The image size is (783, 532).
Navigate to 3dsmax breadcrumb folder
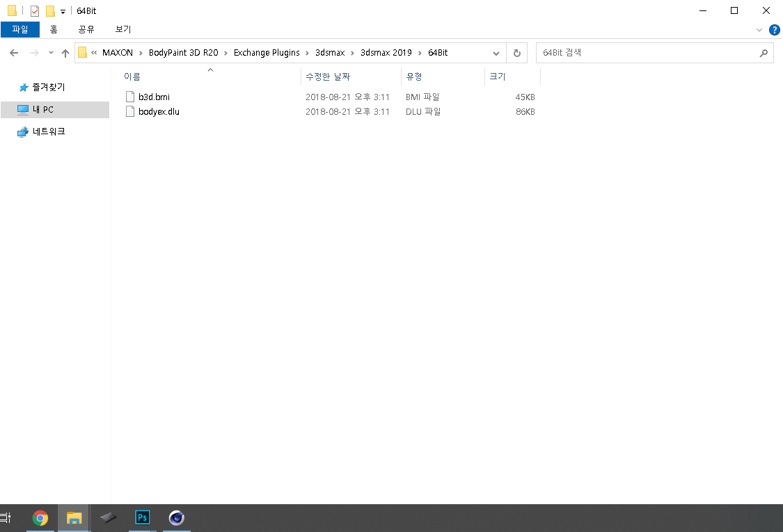tap(330, 53)
